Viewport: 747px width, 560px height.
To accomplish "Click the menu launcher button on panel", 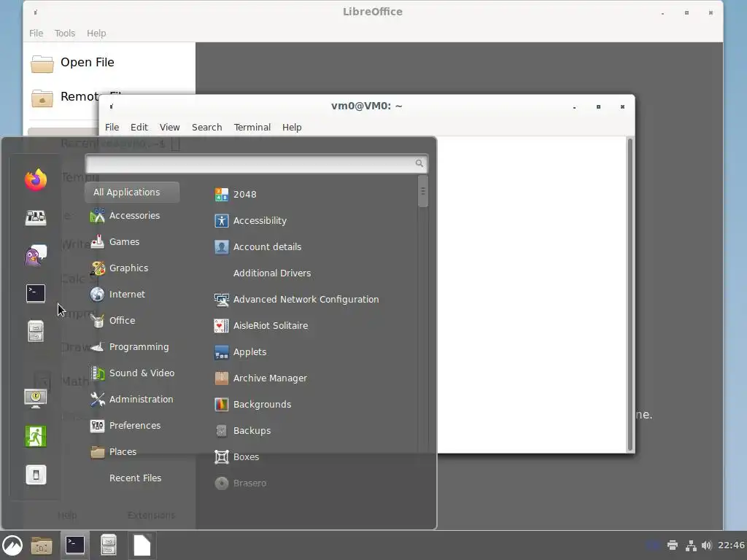I will point(12,545).
